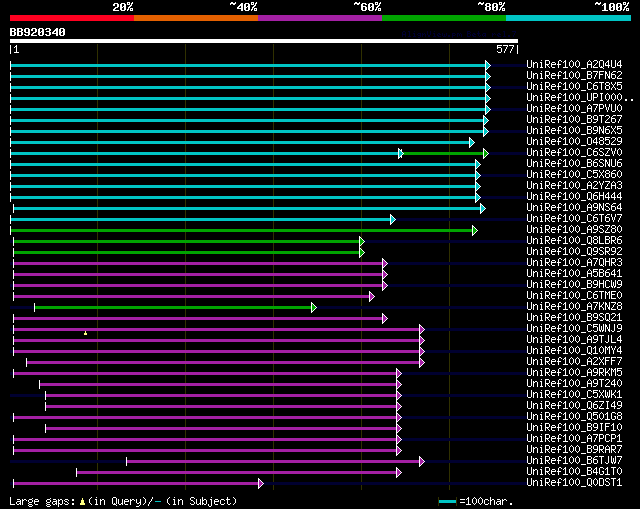Viewport: 640px width, 509px height.
Task: Select the UniRef100_A9TJL4 label
Action: click(x=574, y=340)
